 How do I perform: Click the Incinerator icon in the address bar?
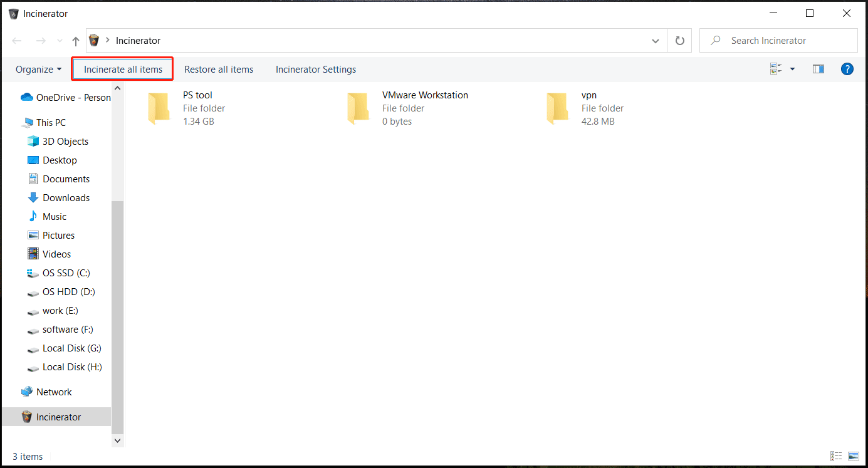click(x=94, y=41)
